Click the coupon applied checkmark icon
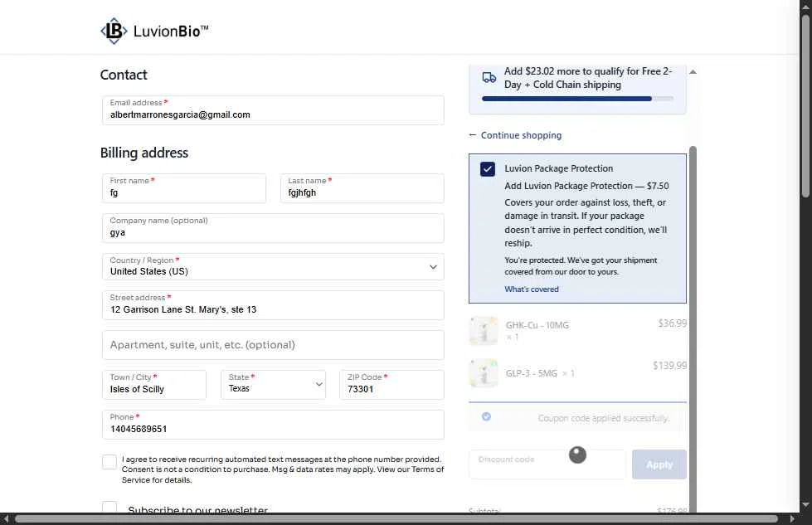This screenshot has width=812, height=525. click(486, 416)
